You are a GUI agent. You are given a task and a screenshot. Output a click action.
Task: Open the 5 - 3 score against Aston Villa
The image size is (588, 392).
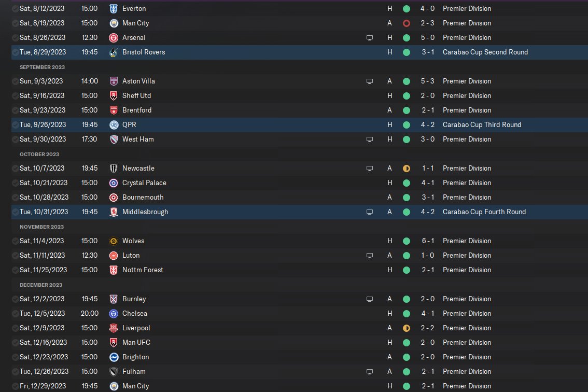coord(427,81)
